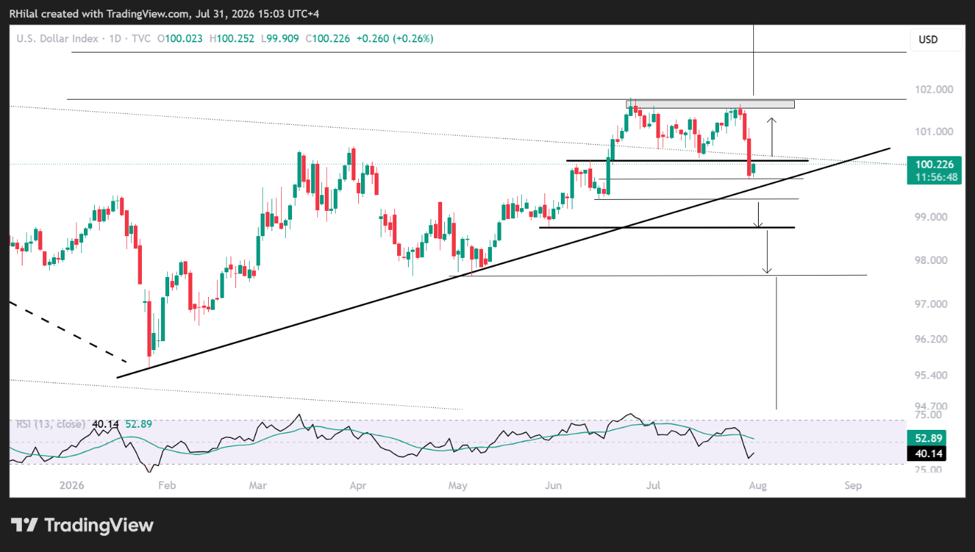Image resolution: width=975 pixels, height=552 pixels.
Task: Click the 95.400 price axis label
Action: click(x=931, y=375)
